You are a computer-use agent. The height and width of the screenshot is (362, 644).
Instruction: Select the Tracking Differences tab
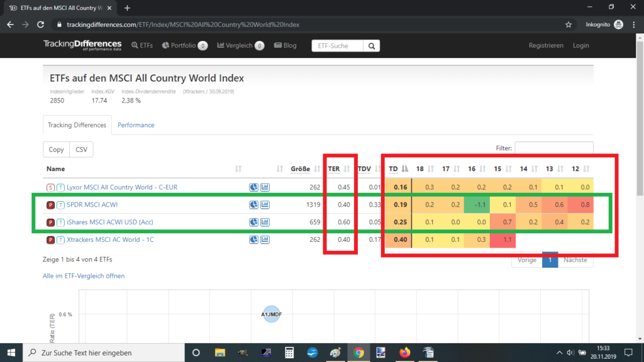tap(77, 125)
